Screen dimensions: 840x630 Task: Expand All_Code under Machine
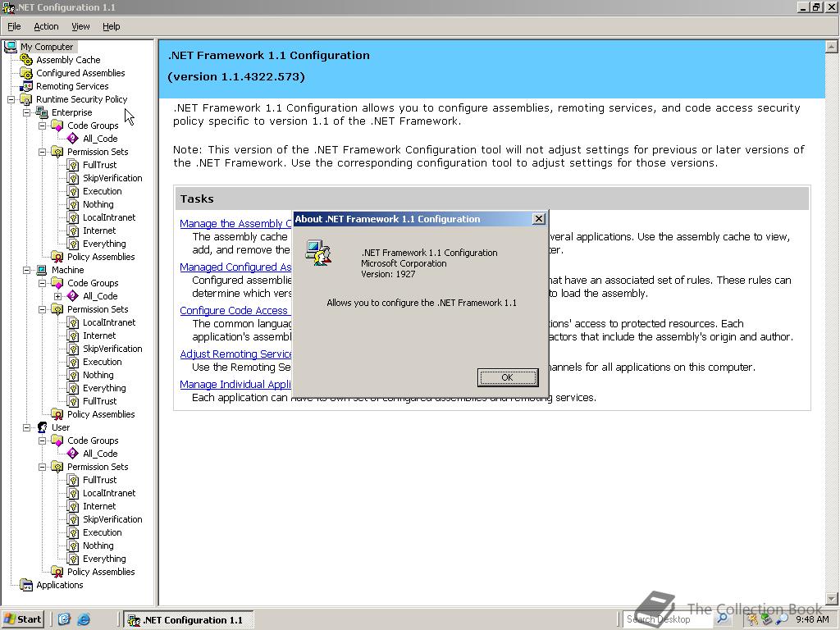tap(57, 296)
